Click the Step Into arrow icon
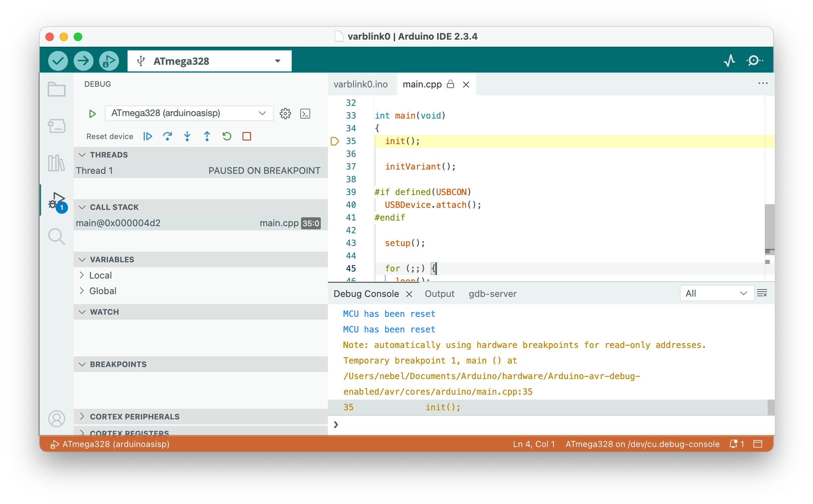813x504 pixels. click(187, 136)
